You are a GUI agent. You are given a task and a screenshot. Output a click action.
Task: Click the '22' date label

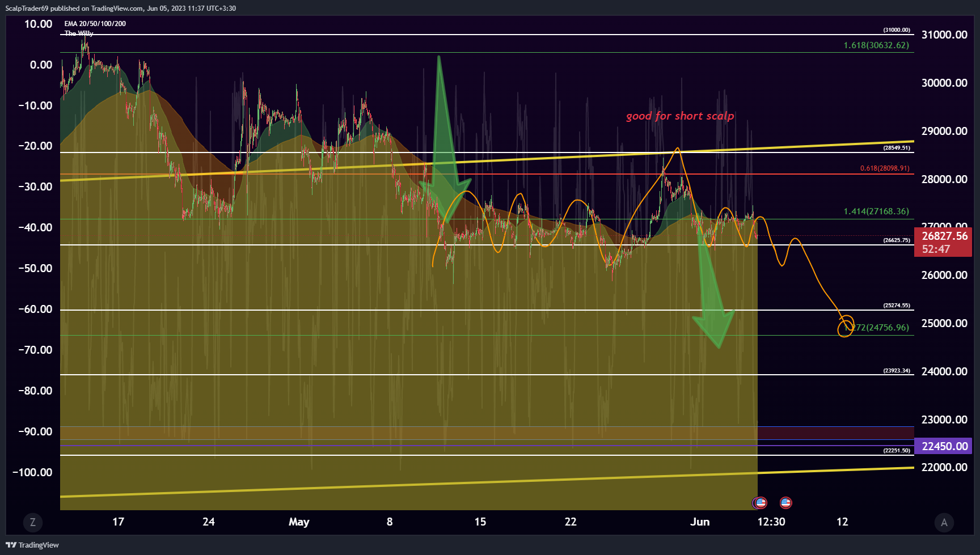tap(571, 522)
